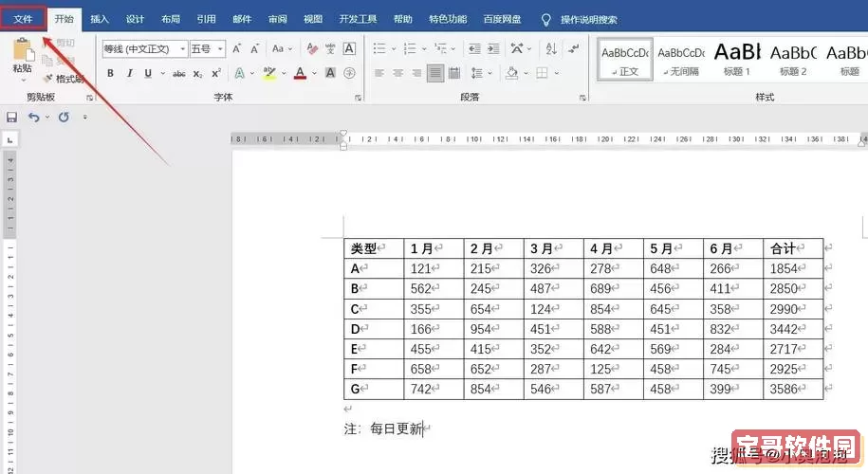Center align text
Image resolution: width=868 pixels, height=474 pixels.
[x=398, y=73]
